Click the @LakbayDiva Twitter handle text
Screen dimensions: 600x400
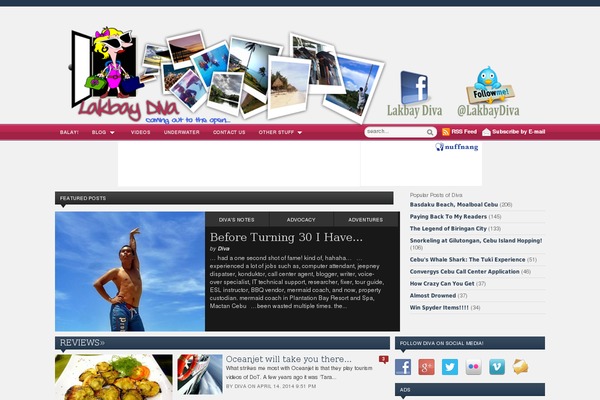pyautogui.click(x=488, y=111)
